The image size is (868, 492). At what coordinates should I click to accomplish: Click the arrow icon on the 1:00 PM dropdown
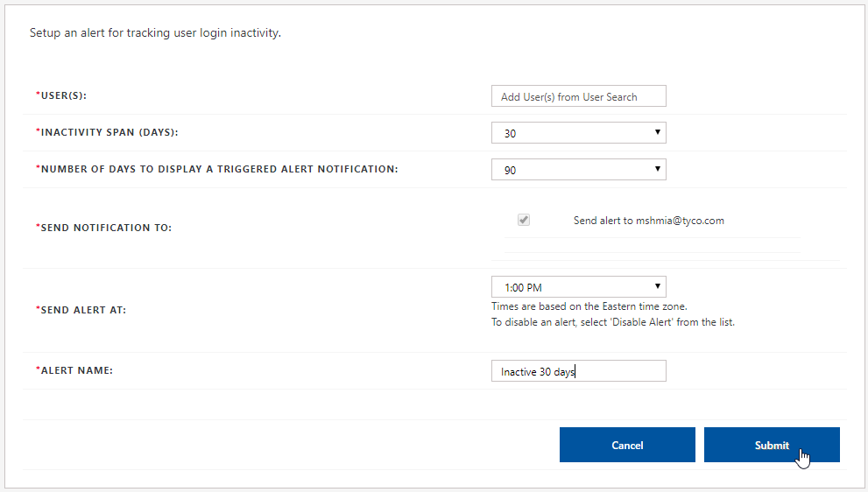tap(657, 286)
